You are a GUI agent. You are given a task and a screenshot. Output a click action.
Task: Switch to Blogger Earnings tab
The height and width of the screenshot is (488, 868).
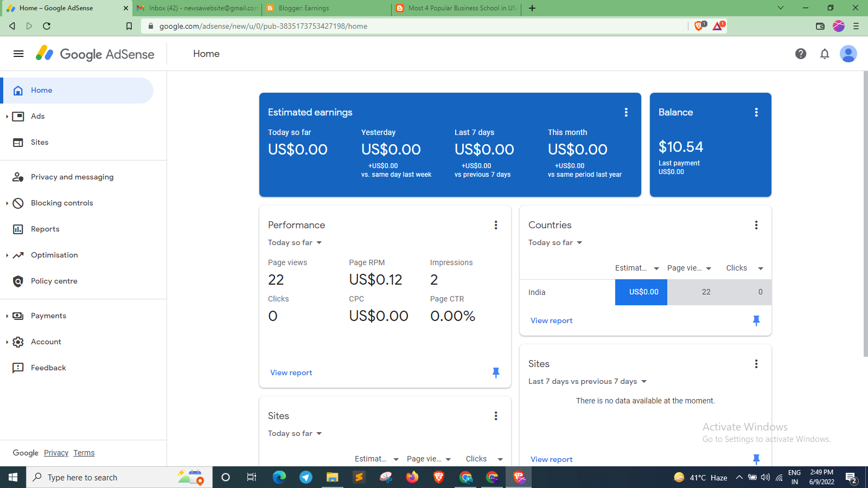point(327,8)
